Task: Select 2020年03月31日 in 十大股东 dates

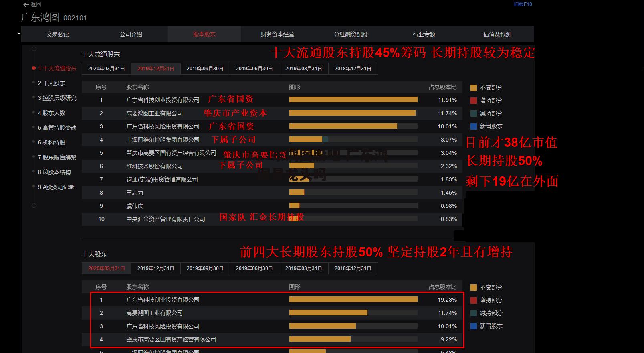Action: pos(107,268)
